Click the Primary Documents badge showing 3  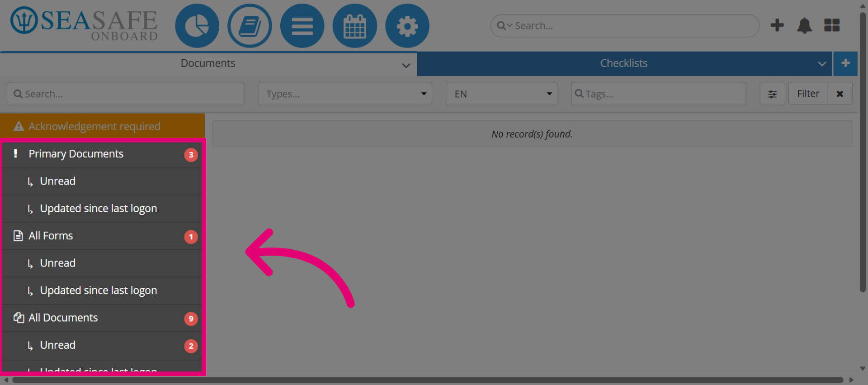pos(191,155)
